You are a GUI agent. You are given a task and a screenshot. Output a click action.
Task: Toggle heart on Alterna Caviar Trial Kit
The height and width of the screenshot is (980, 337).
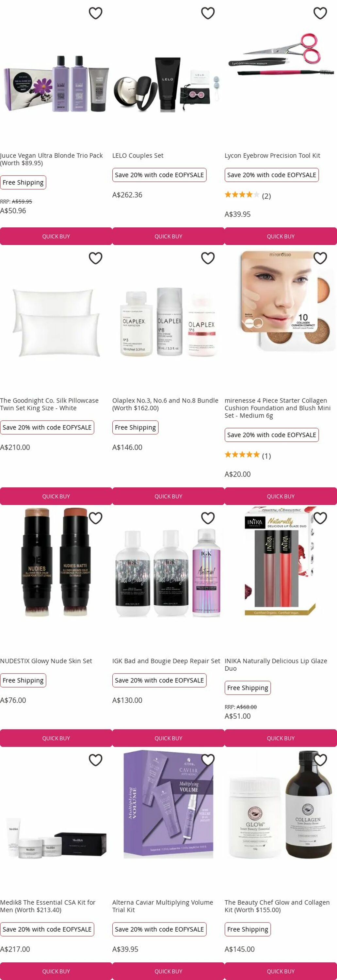(208, 760)
